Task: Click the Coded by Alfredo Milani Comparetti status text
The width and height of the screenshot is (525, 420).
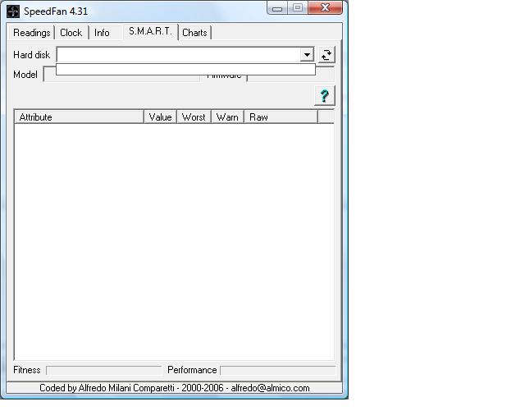Action: (x=174, y=388)
